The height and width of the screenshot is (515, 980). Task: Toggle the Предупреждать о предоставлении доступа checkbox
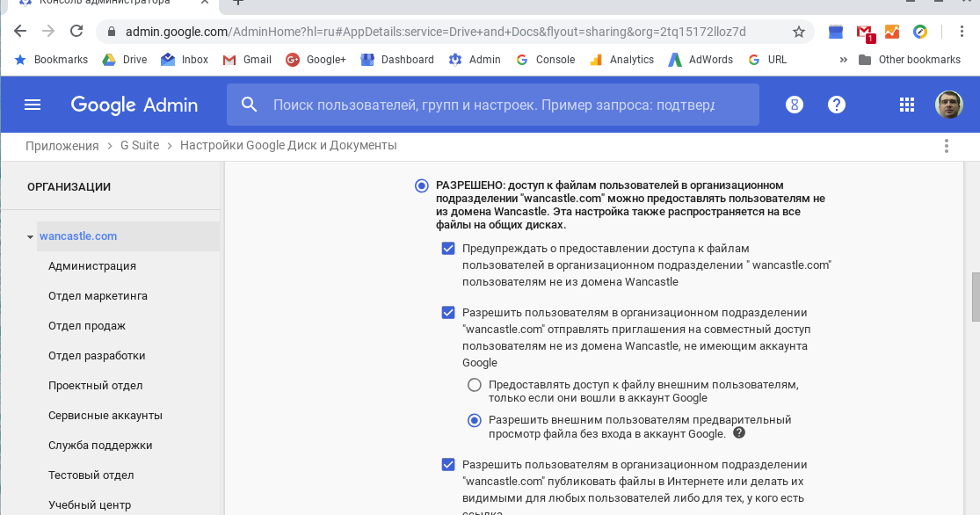click(448, 248)
